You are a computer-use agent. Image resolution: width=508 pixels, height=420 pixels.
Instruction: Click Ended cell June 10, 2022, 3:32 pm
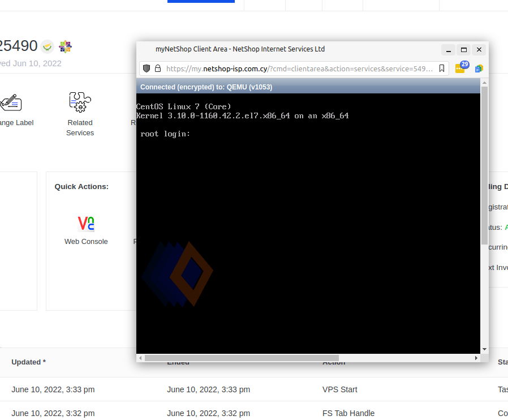tap(209, 414)
